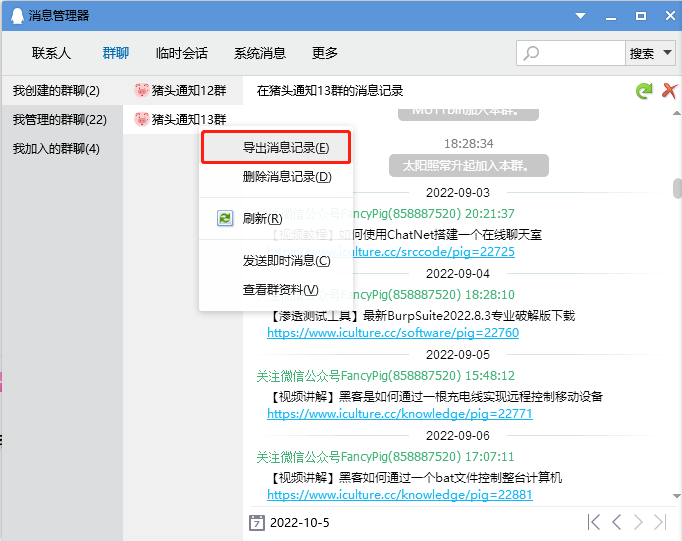The image size is (682, 541).
Task: Open the knowledge/pig=22881 link
Action: pos(400,494)
